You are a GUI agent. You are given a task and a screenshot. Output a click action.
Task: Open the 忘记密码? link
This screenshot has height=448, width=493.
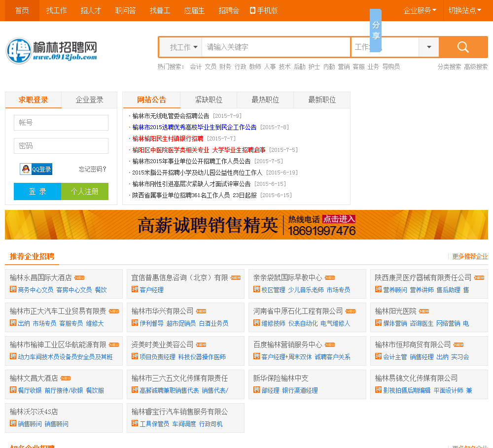click(93, 170)
